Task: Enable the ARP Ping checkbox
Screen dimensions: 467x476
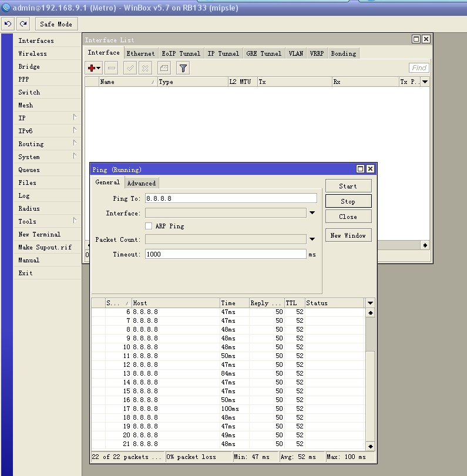Action: coord(149,226)
